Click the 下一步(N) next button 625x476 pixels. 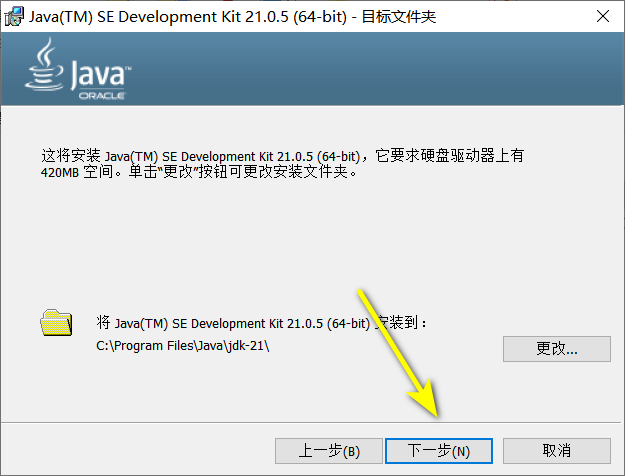438,451
